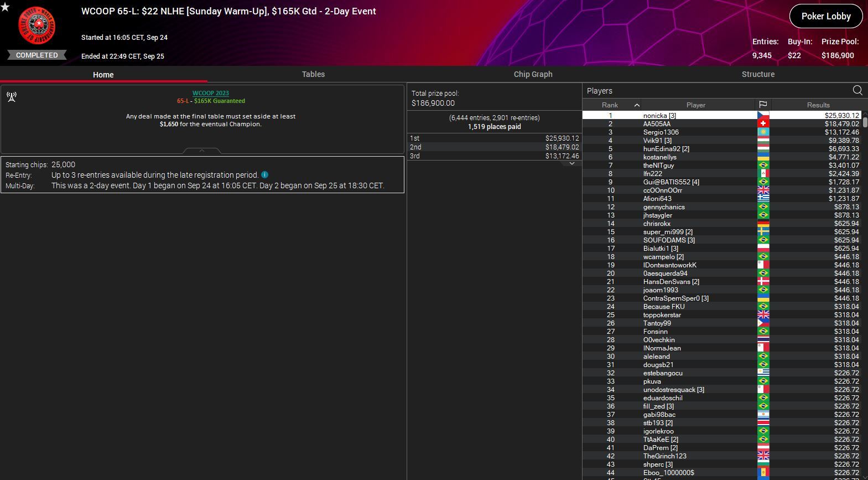The image size is (868, 480).
Task: Switch to the Tables tab
Action: pos(313,74)
